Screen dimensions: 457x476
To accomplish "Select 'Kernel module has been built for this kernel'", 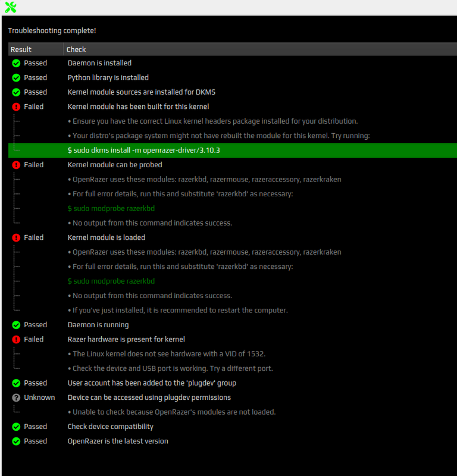I will coord(233,107).
